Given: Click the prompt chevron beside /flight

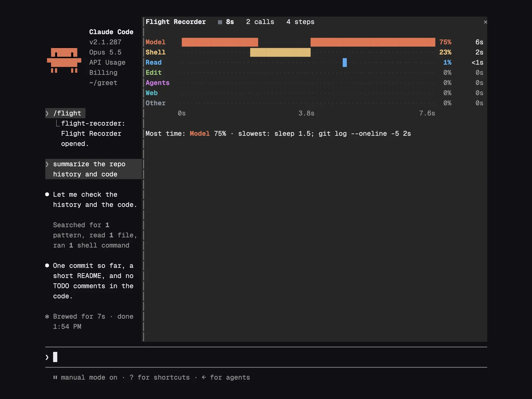Looking at the screenshot, I should [x=47, y=113].
